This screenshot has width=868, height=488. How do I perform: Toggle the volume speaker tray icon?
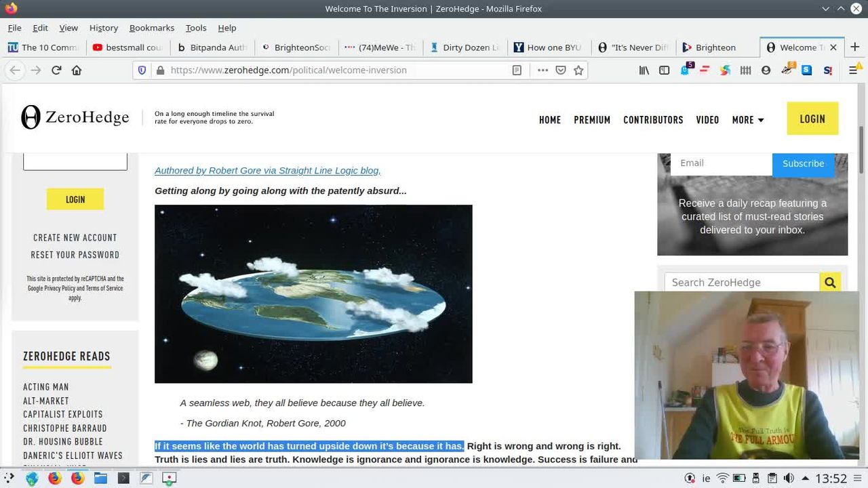[x=789, y=479]
